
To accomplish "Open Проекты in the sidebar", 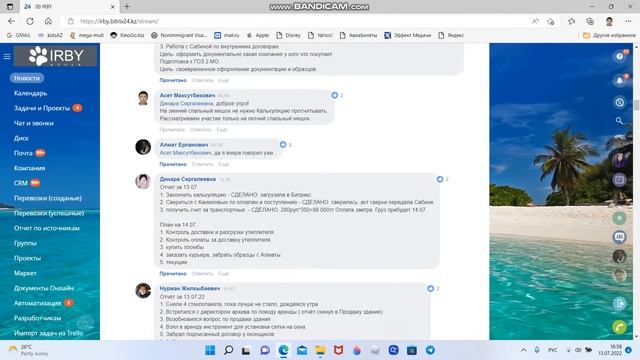I will [27, 258].
